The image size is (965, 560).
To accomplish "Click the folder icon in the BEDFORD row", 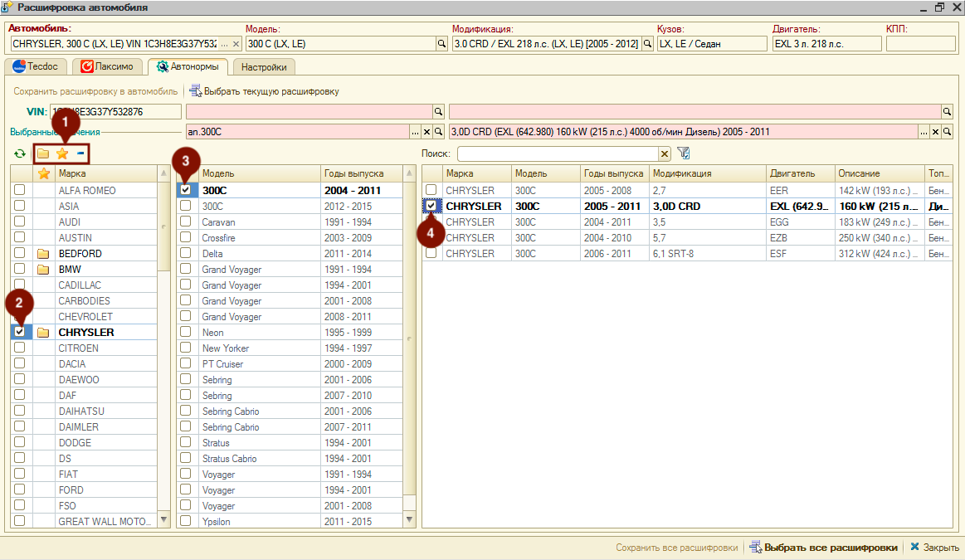I will [x=43, y=254].
